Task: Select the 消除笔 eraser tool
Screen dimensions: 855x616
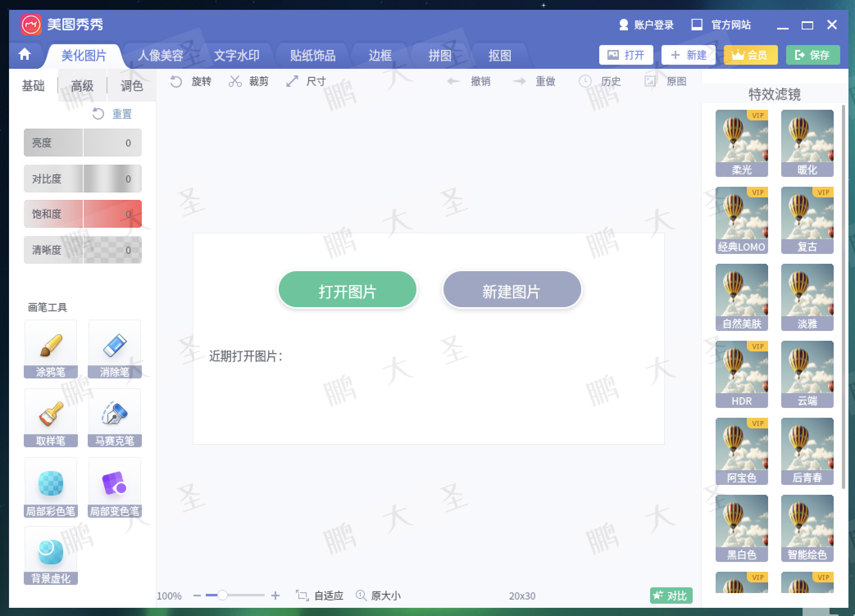Action: [115, 348]
